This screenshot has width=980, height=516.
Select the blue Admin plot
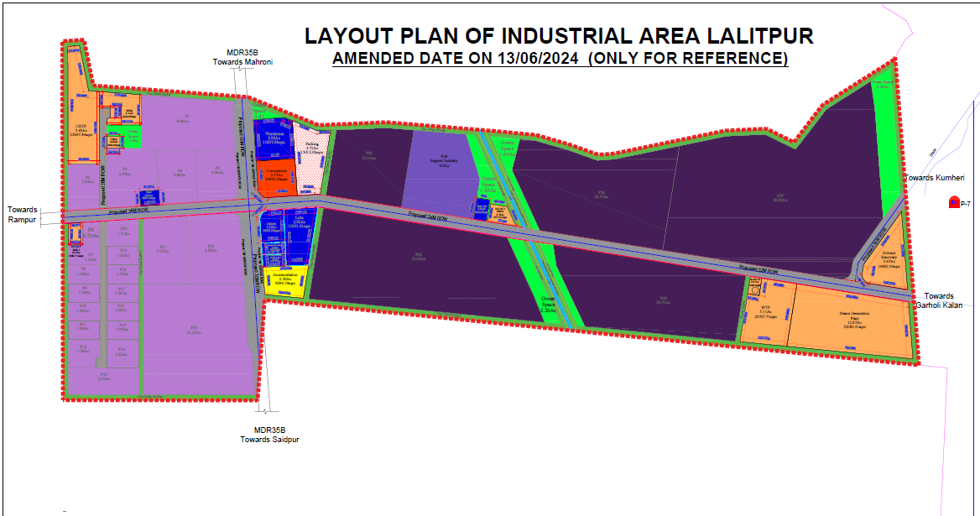coord(271,227)
